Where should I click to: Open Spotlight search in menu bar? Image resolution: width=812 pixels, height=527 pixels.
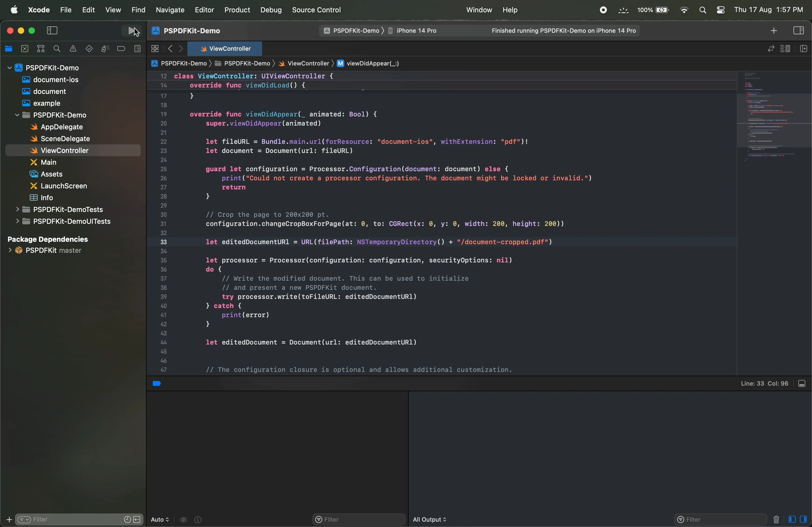702,10
